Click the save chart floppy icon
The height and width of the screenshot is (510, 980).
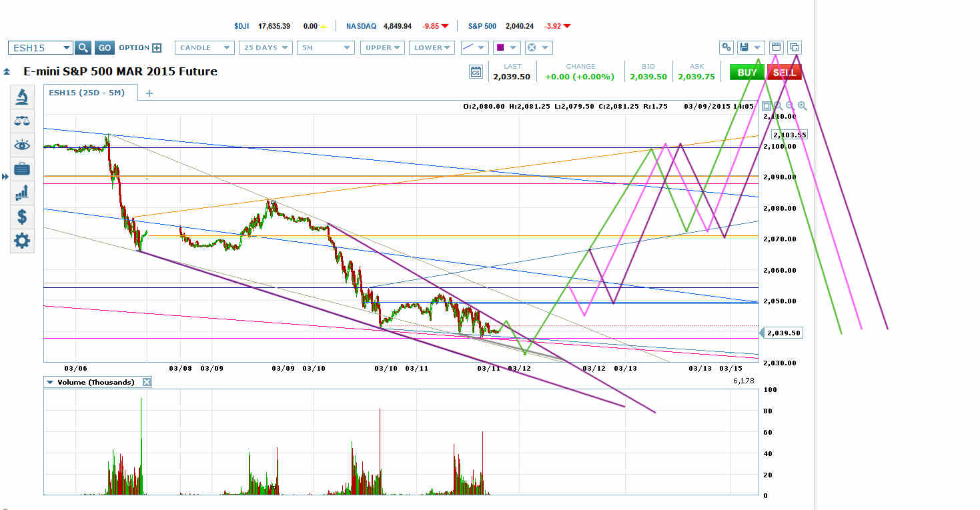(744, 47)
